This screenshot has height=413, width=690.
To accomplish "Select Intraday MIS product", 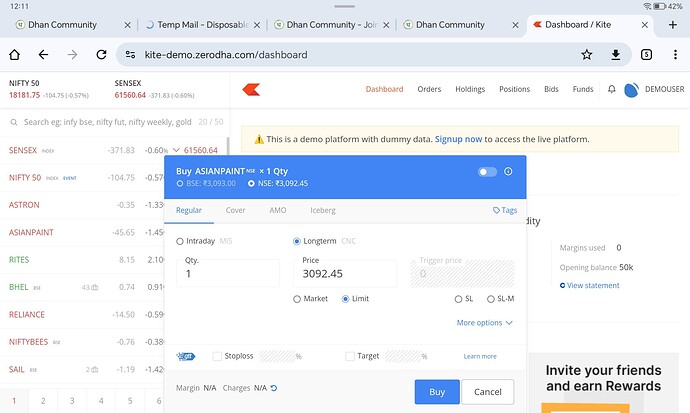I will (180, 241).
